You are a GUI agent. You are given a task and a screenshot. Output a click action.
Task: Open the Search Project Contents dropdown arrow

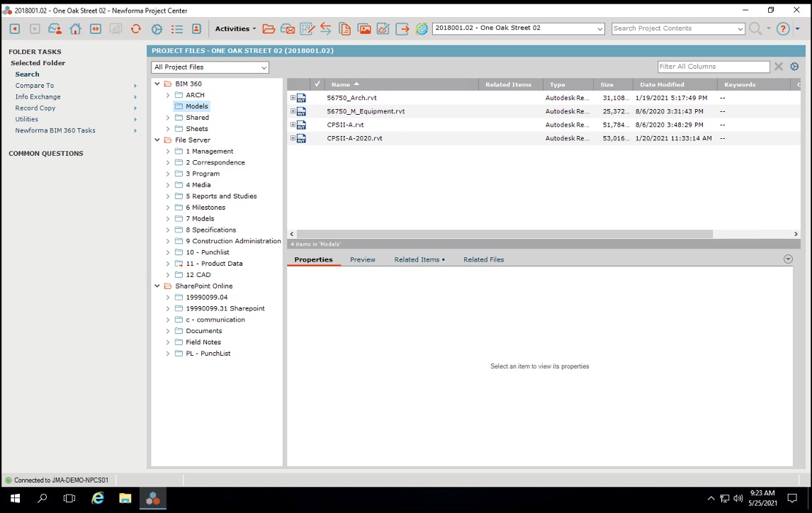tap(740, 29)
